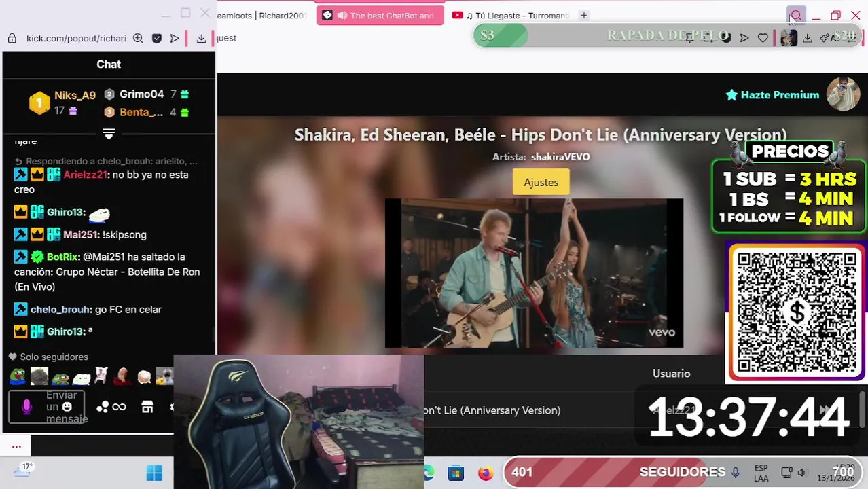Image resolution: width=868 pixels, height=489 pixels.
Task: Open BotRix's username in chat
Action: pyautogui.click(x=63, y=257)
